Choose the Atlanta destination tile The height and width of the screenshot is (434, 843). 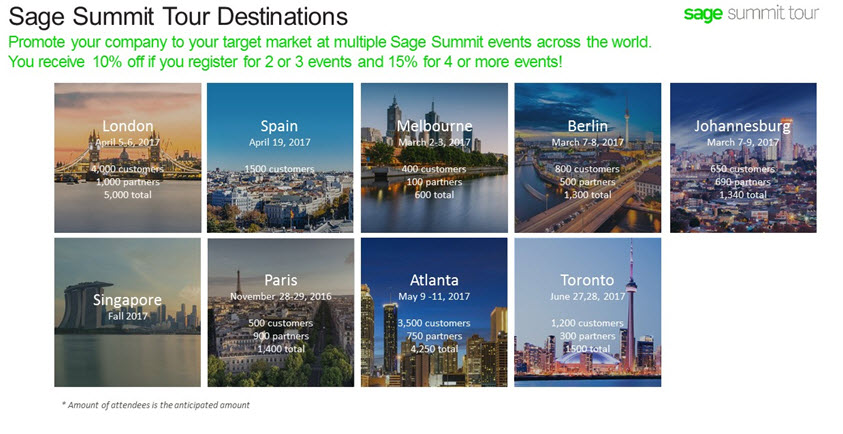[x=434, y=312]
